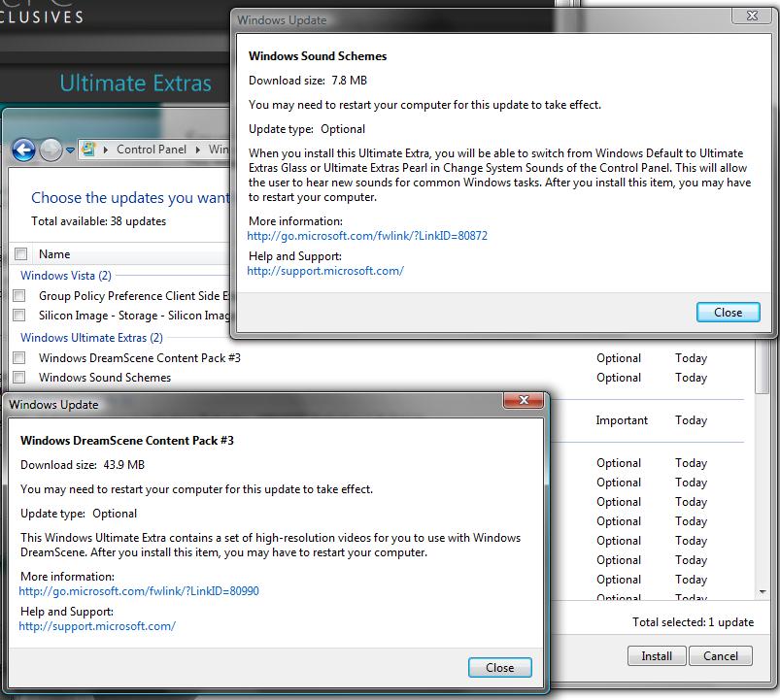Screen dimensions: 780x700
Task: Select Control Panel in the breadcrumb
Action: (152, 150)
